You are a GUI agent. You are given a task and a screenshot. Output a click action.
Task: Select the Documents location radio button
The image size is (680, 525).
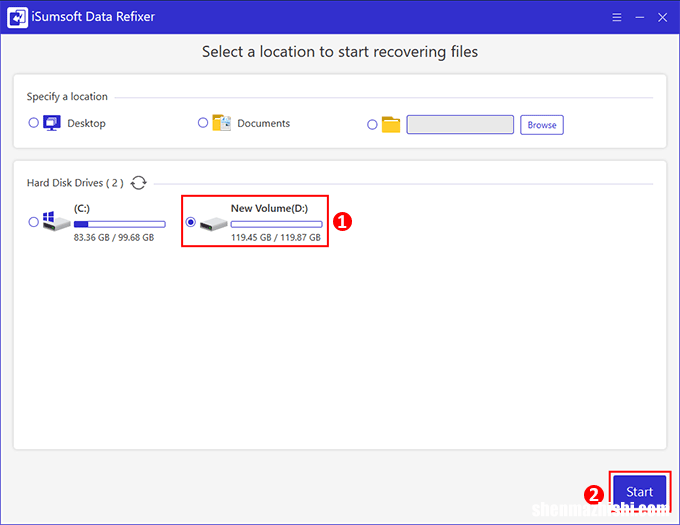click(x=203, y=123)
